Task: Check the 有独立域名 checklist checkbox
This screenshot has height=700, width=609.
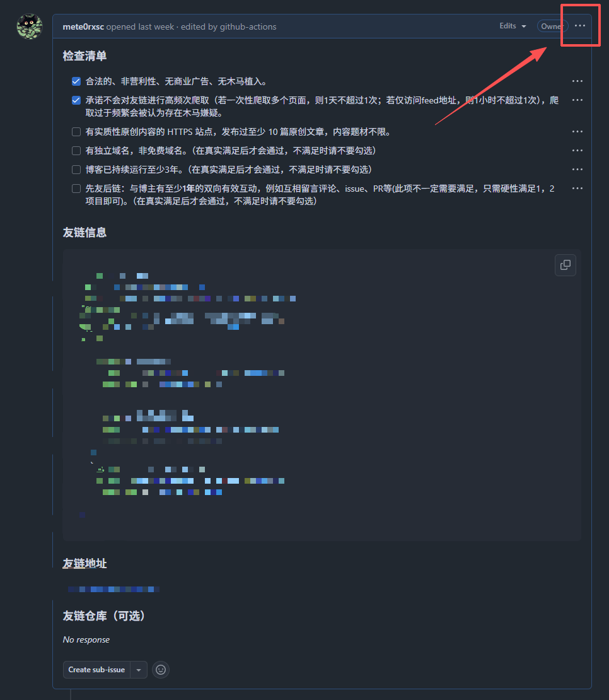Action: (76, 150)
